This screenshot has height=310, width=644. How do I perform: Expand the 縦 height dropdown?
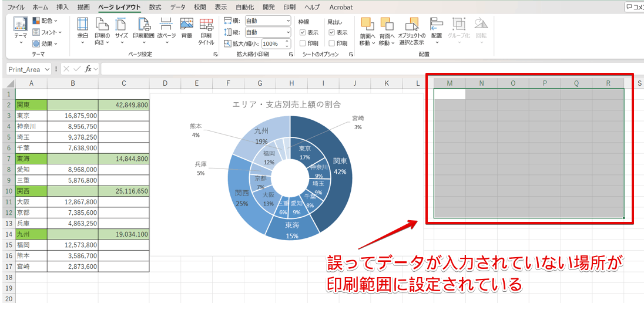click(x=288, y=32)
